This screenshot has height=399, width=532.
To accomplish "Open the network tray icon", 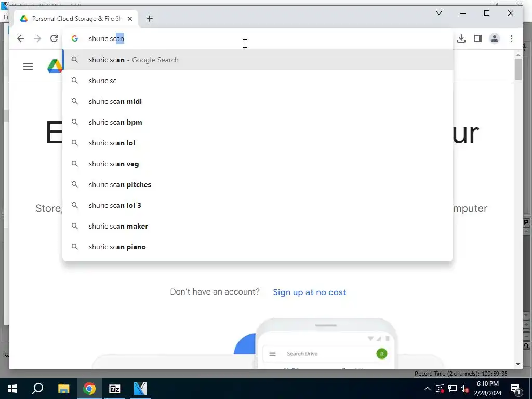I will pos(453,389).
